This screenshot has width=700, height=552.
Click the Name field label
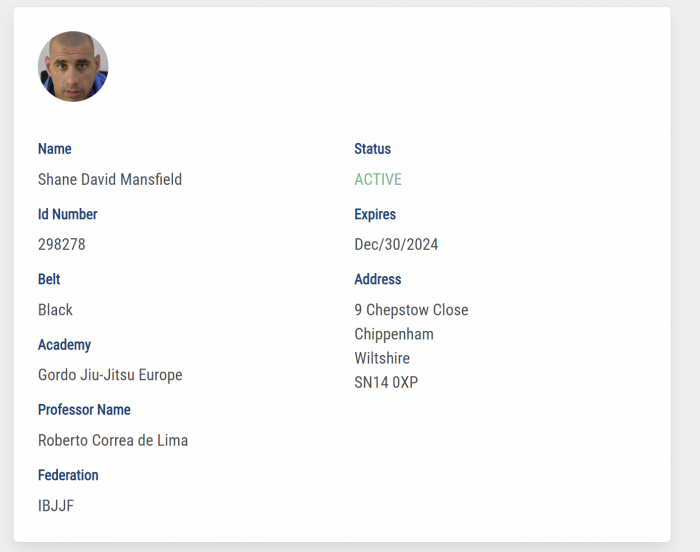click(x=55, y=149)
